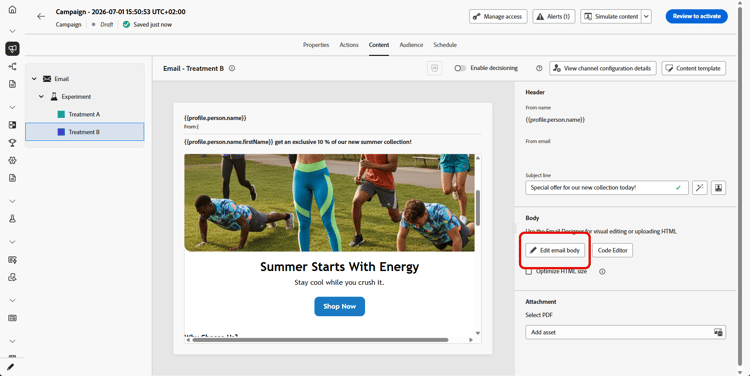Check the Optimize HTML size checkbox
This screenshot has width=750, height=376.
(x=529, y=272)
